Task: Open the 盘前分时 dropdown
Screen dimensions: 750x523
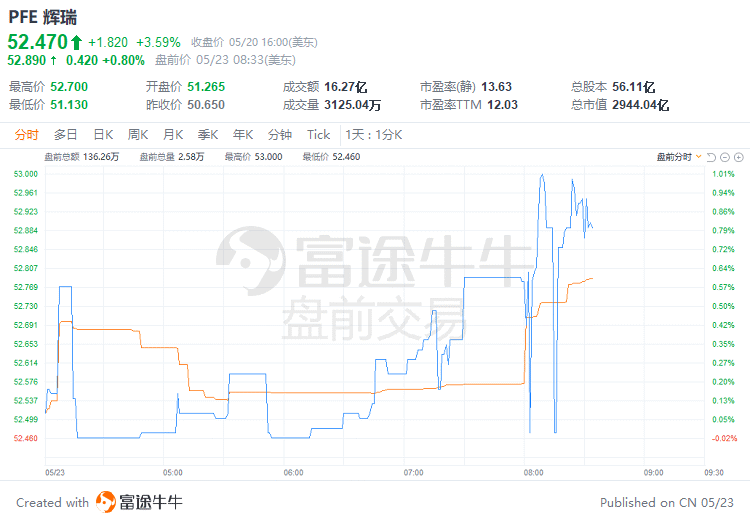Action: tap(679, 157)
